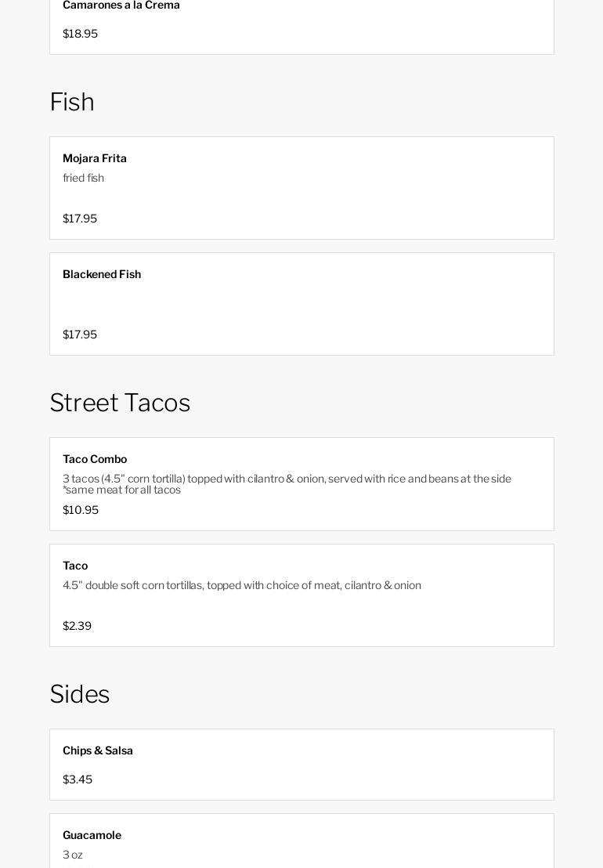This screenshot has width=603, height=868.
Task: Click the $2.39 Taco price
Action: click(77, 626)
